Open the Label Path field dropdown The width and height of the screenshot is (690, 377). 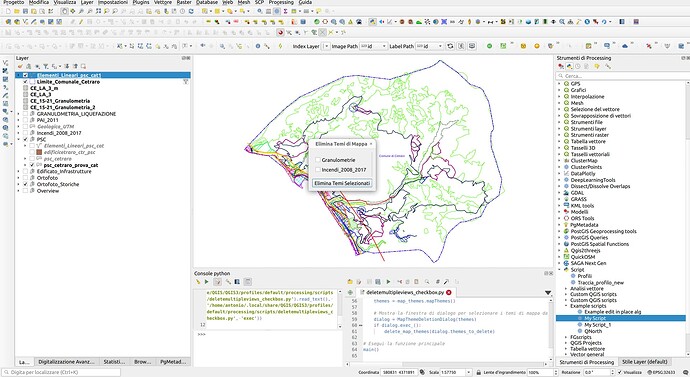click(x=429, y=46)
